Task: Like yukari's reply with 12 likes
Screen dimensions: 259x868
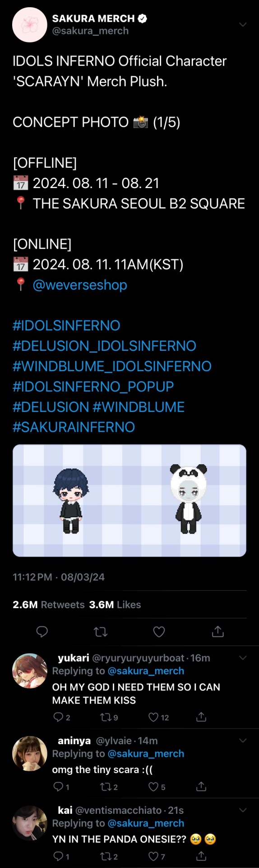Action: click(x=158, y=717)
